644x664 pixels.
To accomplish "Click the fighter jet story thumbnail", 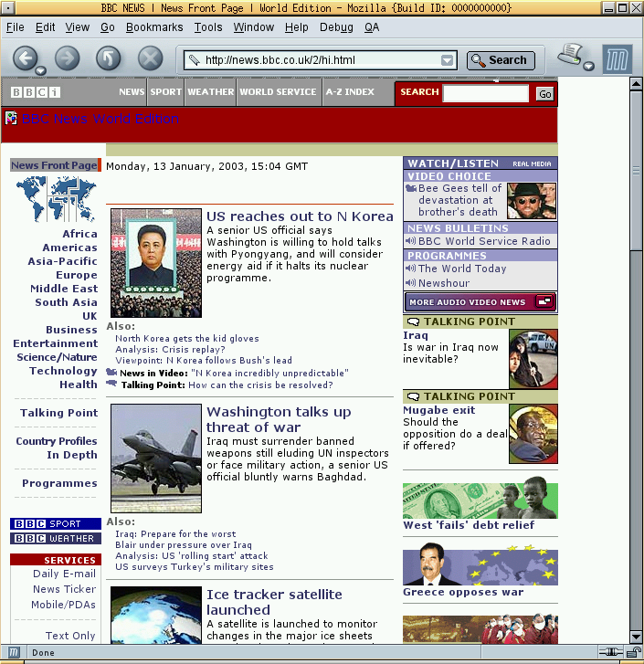I will 155,458.
